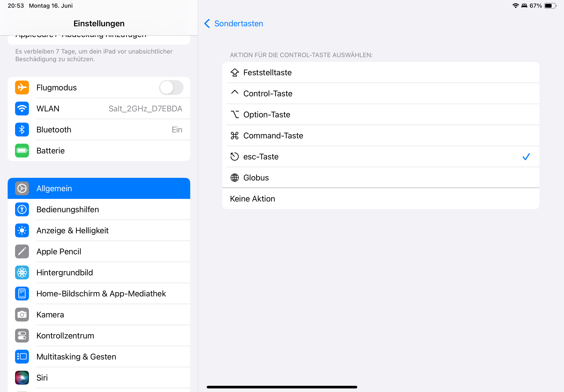The height and width of the screenshot is (392, 564).
Task: Tap the Sondertasten back link
Action: coord(239,24)
